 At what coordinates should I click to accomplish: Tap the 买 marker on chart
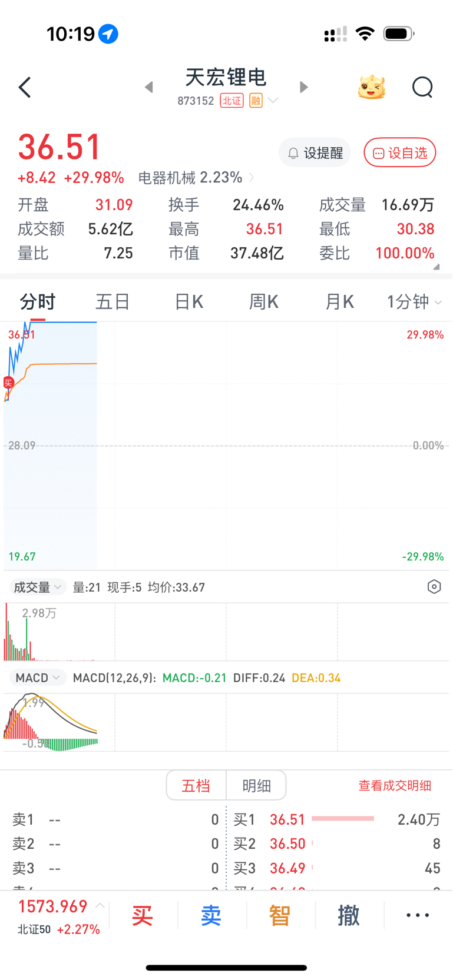click(8, 383)
